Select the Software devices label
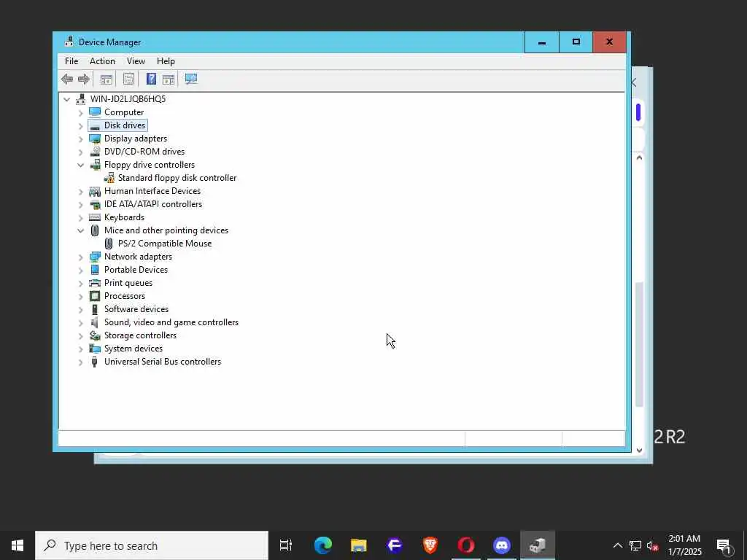Viewport: 747px width, 560px height. (136, 309)
